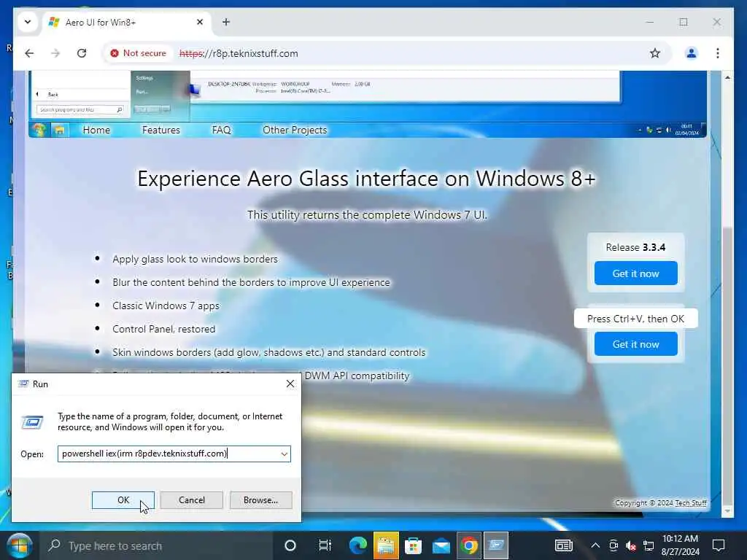Open the news widget icon in taskbar
Image resolution: width=747 pixels, height=560 pixels.
(564, 545)
